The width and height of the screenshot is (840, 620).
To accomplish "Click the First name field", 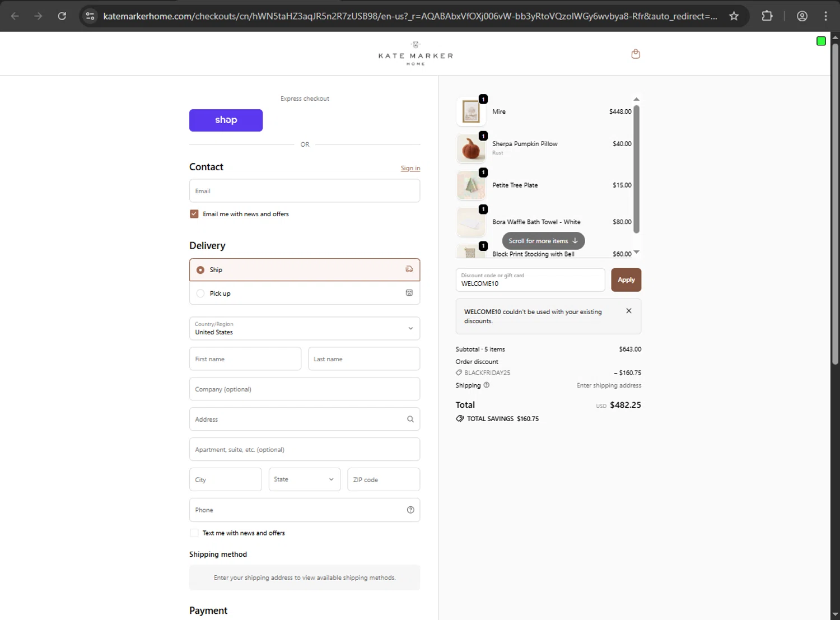I will (245, 359).
